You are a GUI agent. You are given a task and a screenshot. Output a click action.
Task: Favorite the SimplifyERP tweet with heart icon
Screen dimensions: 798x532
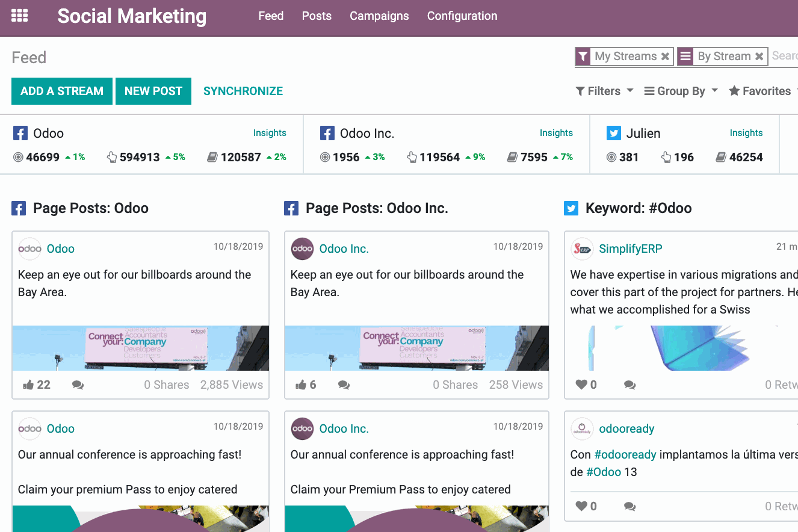(x=581, y=385)
